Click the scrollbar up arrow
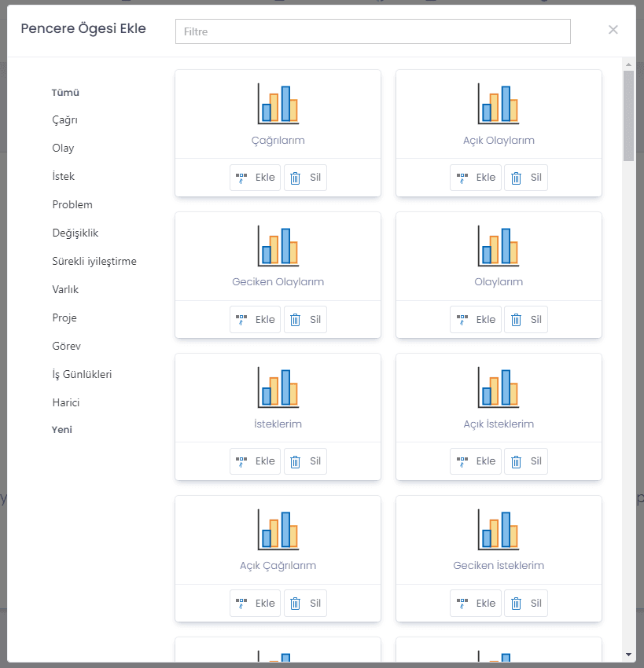 [628, 64]
